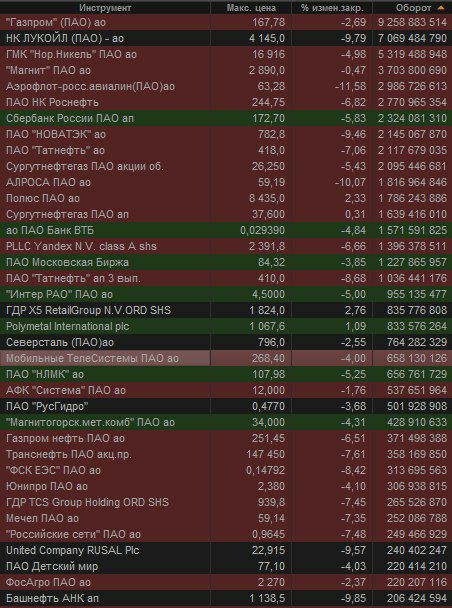
Task: Select the ПАО Московская Биржа row
Action: click(x=226, y=262)
